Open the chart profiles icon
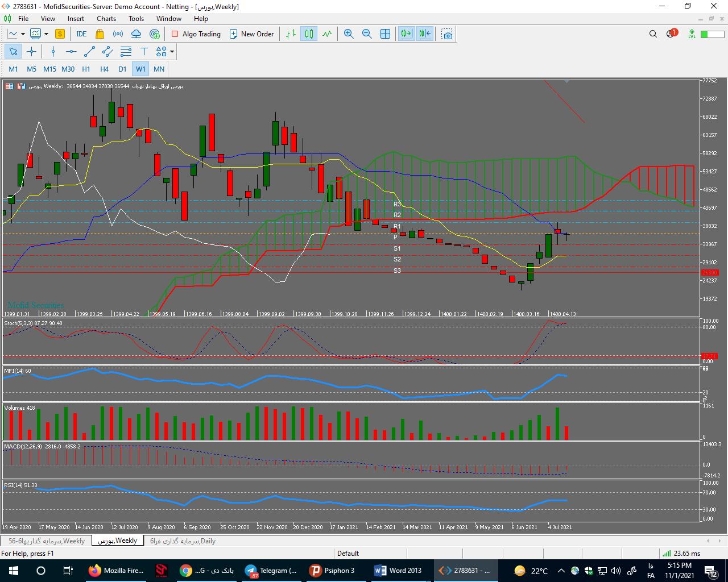This screenshot has height=582, width=728. 35,34
